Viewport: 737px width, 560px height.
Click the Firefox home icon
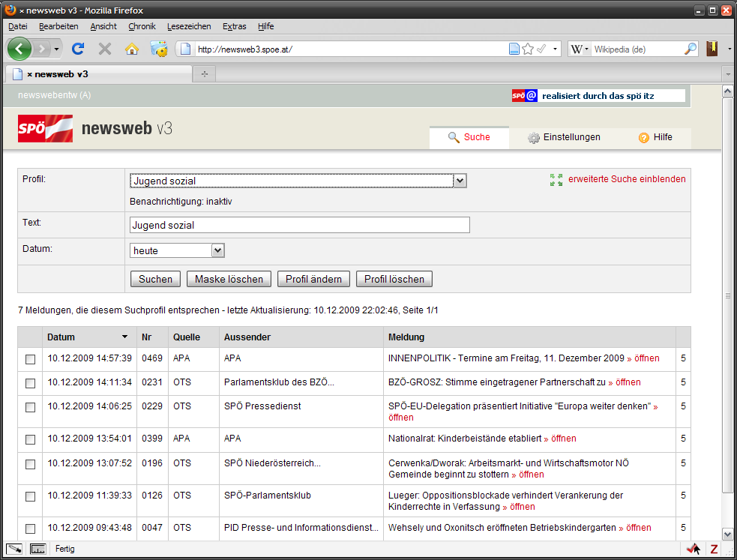click(x=131, y=49)
